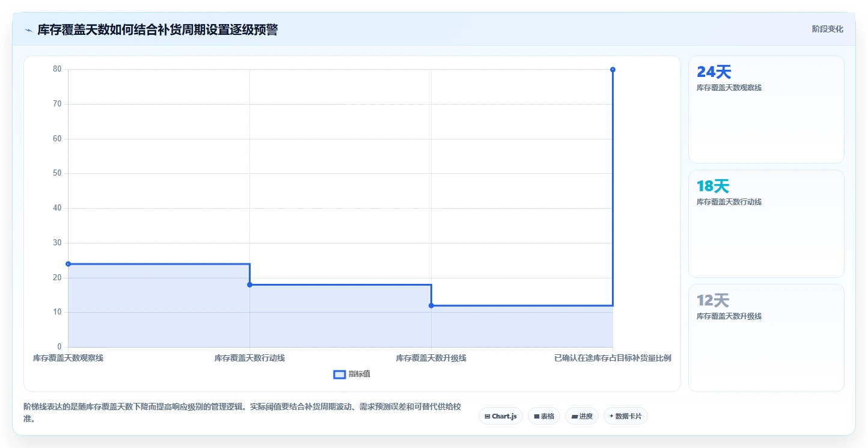The image size is (868, 448).
Task: Click the icon inside the 进度 tag
Action: pyautogui.click(x=574, y=416)
